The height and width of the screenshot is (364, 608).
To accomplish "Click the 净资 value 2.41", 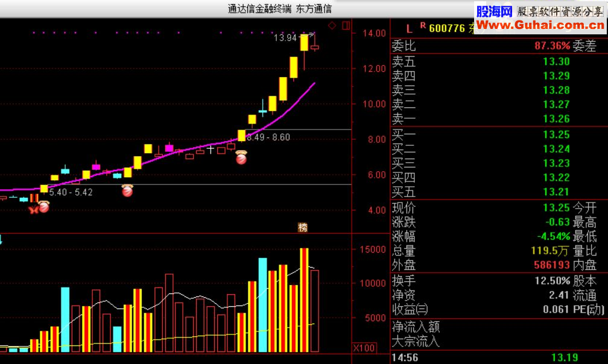I will point(559,295).
